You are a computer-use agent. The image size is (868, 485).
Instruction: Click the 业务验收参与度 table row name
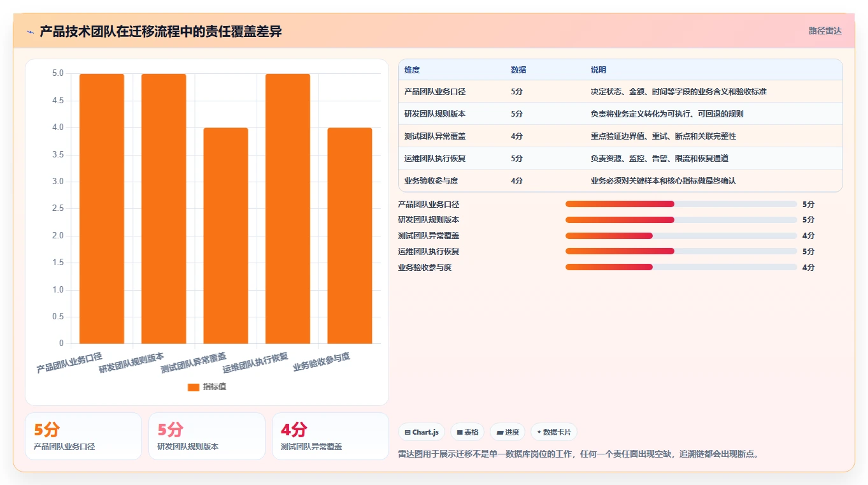coord(431,181)
